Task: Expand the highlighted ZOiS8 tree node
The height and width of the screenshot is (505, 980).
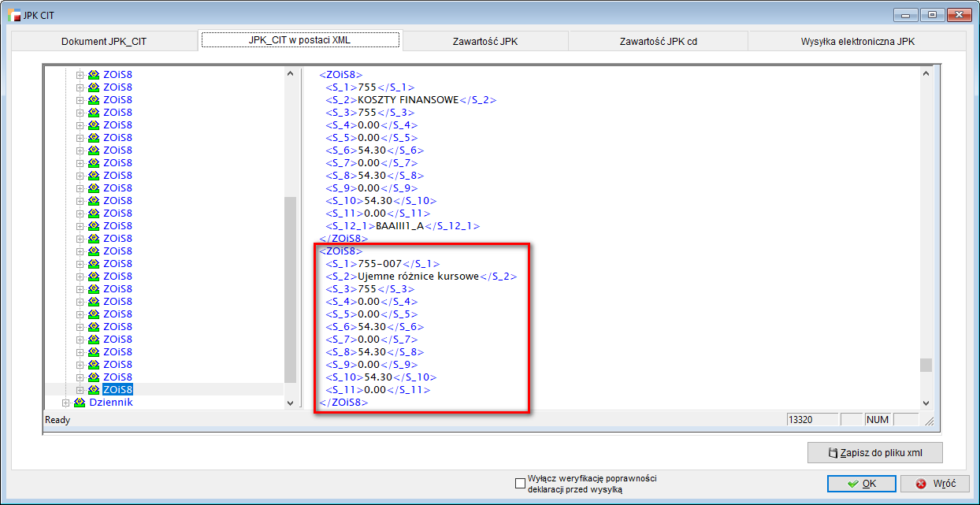Action: (80, 390)
